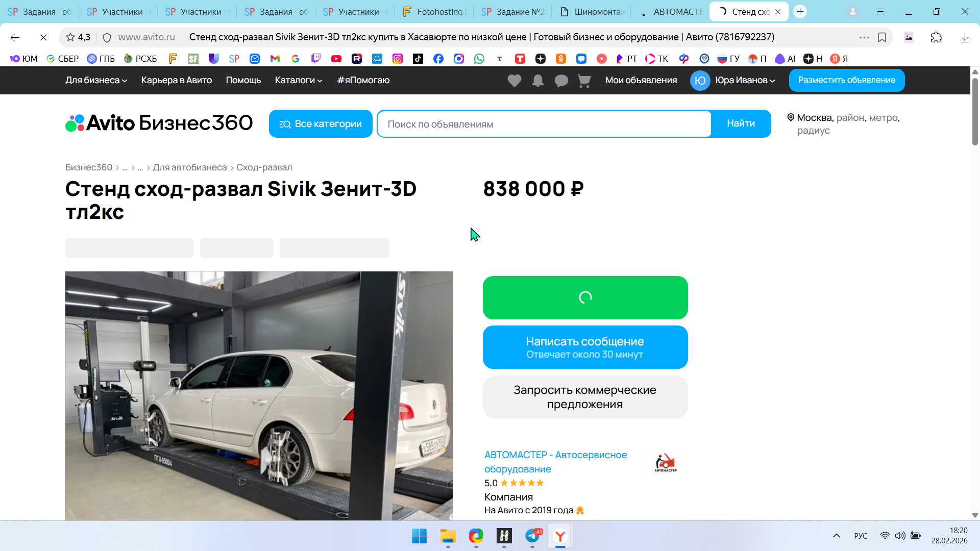Open 'Юра Иванов' profile dropdown
Viewport: 980px width, 551px height.
tap(744, 80)
